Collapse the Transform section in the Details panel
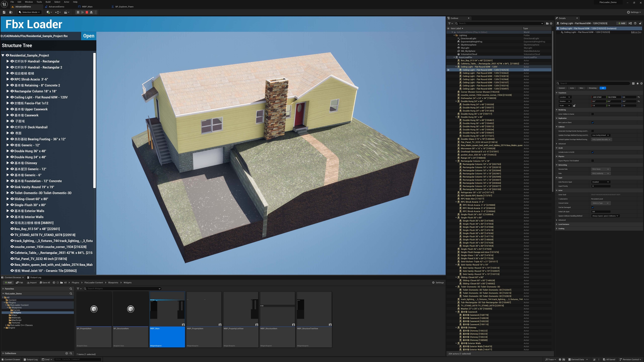Viewport: 644px width, 362px height. (557, 93)
